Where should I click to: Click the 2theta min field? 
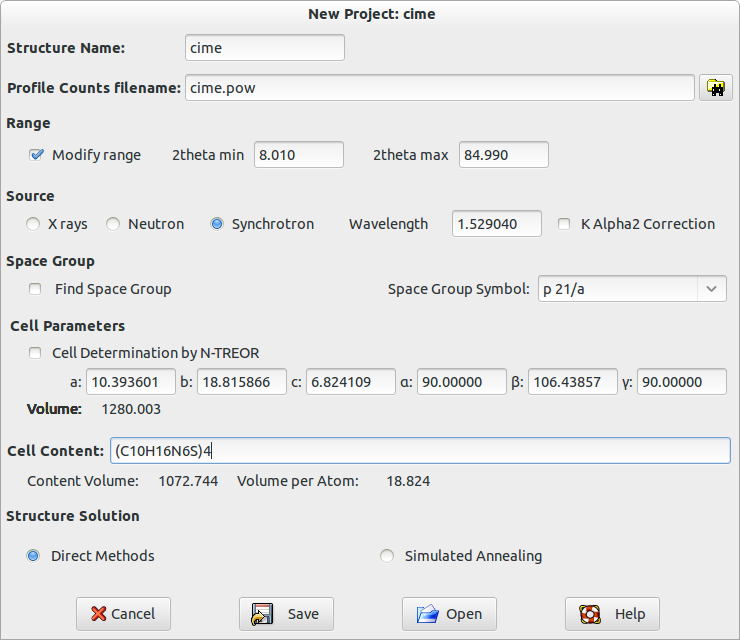[299, 155]
